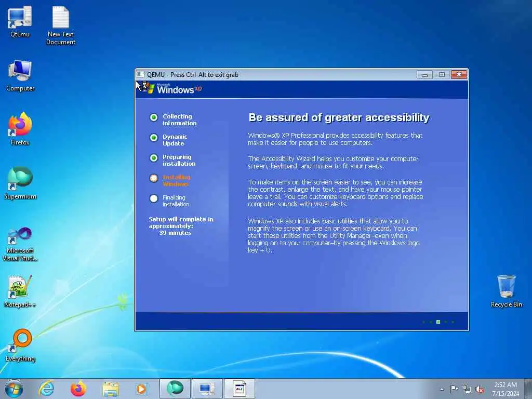Open the taskbar clock showing 2:52 AM
532x399 pixels.
tap(506, 389)
